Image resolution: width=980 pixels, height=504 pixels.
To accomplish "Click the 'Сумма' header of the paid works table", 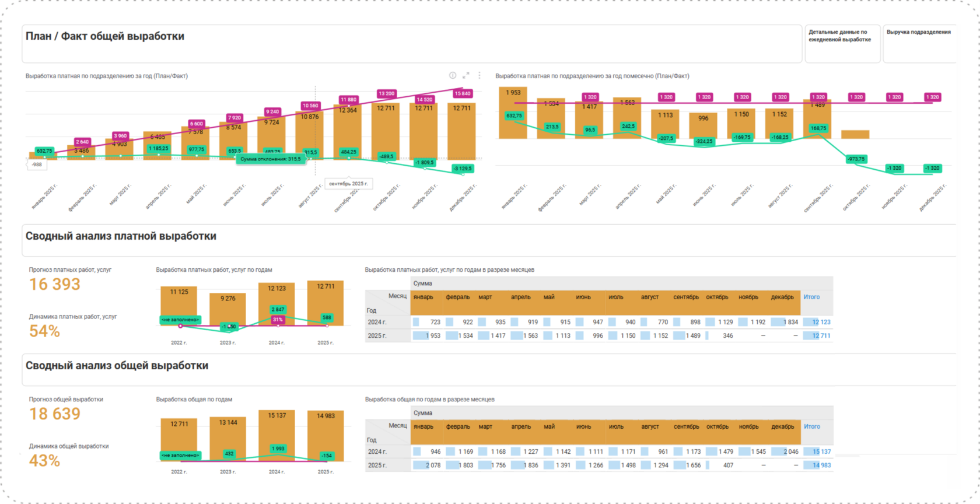I will point(423,283).
